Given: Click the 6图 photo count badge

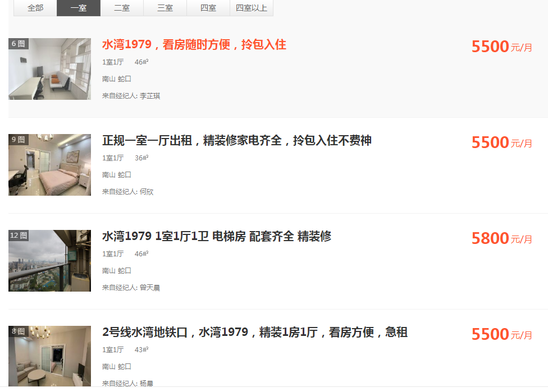Looking at the screenshot, I should coord(19,44).
